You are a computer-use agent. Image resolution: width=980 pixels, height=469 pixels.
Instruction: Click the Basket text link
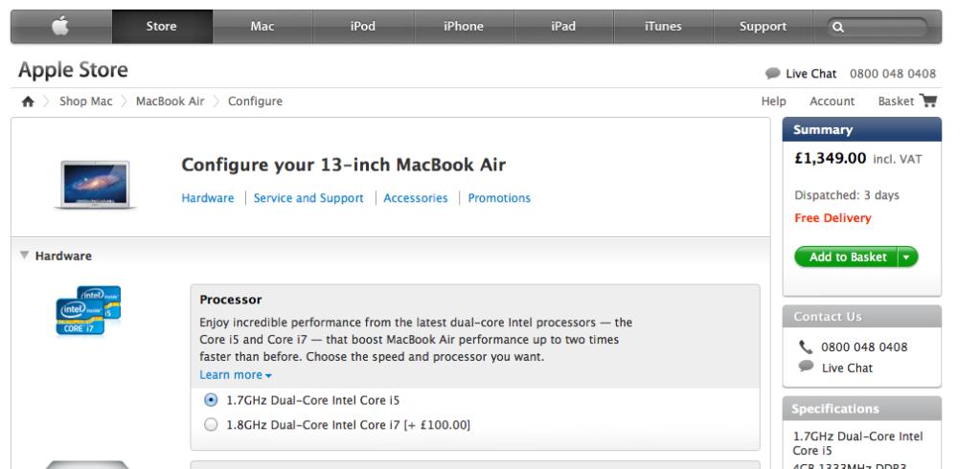click(896, 101)
